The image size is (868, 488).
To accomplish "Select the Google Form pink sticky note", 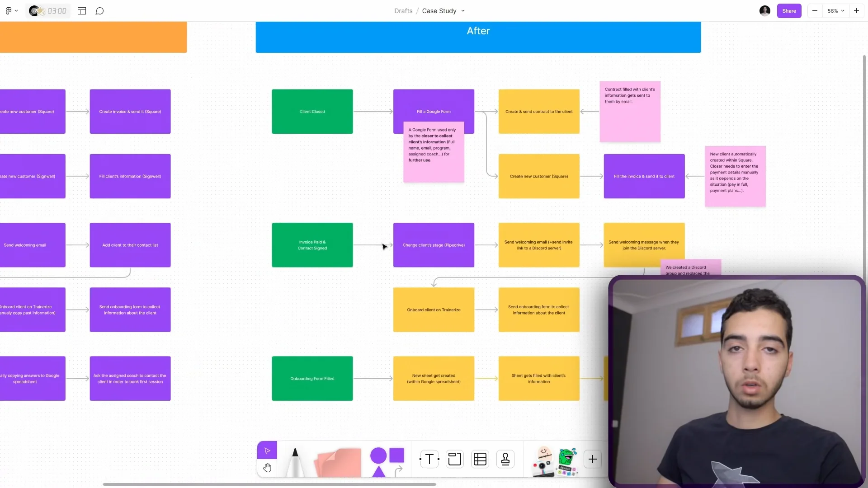I will 434,152.
